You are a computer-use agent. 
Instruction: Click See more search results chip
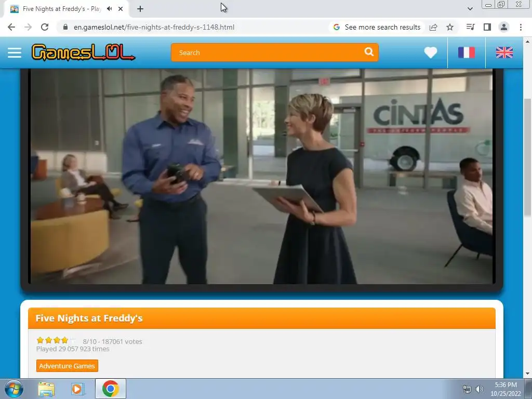(x=377, y=27)
